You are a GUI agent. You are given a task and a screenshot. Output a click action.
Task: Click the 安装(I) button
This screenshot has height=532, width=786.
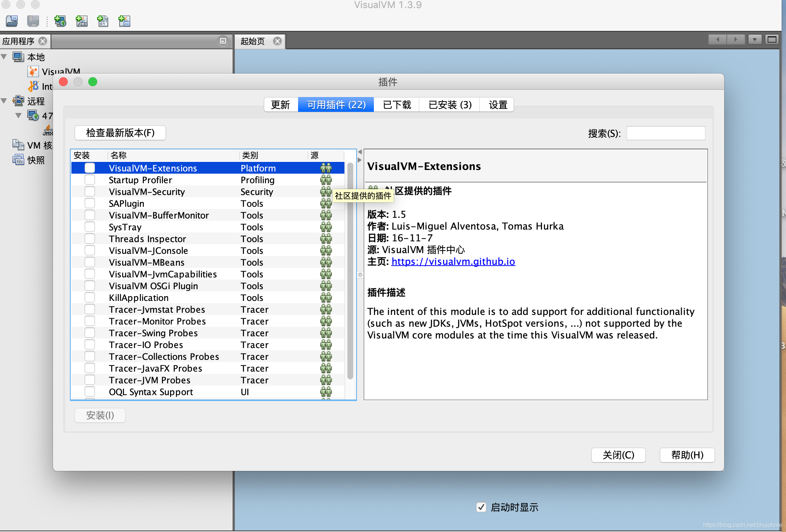tap(100, 415)
